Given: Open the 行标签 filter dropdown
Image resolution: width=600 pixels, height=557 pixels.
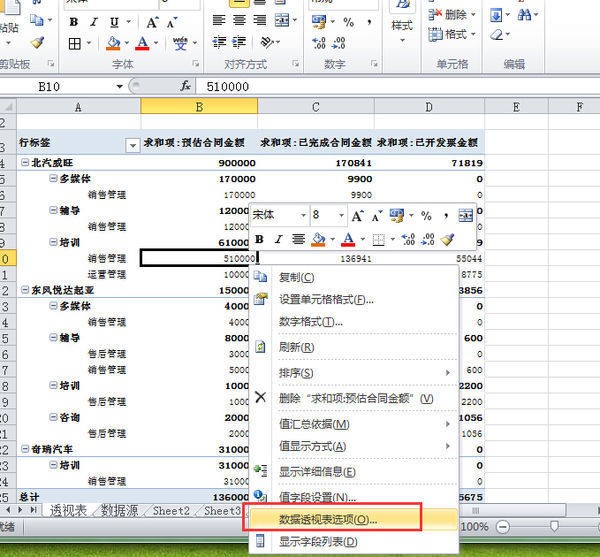Looking at the screenshot, I should tap(132, 145).
